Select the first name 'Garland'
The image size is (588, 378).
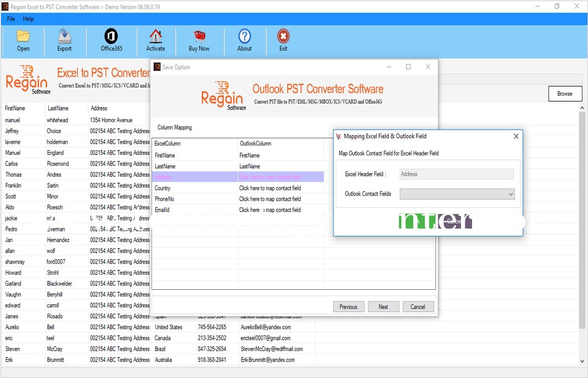(x=13, y=284)
